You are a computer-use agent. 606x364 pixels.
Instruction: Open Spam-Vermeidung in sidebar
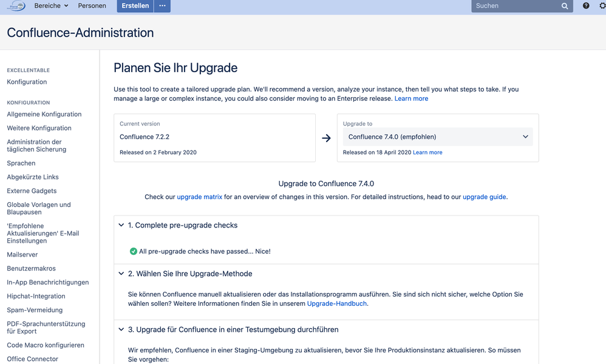click(x=35, y=311)
